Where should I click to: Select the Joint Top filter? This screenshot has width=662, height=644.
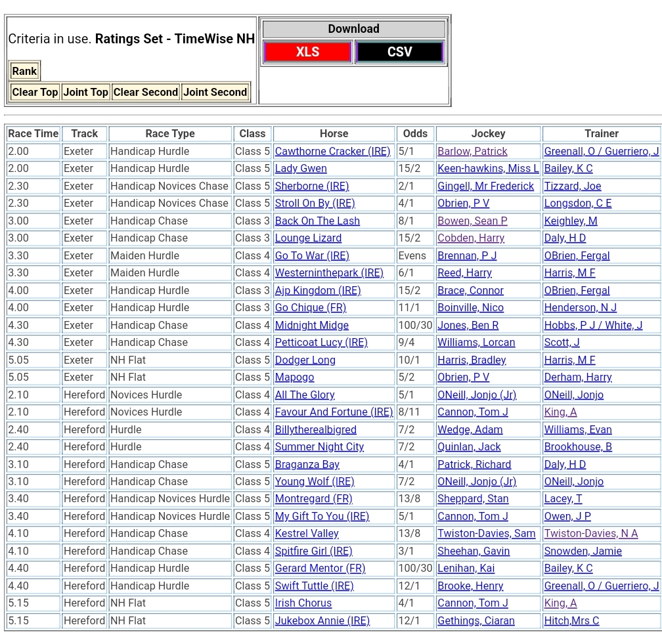tap(85, 92)
